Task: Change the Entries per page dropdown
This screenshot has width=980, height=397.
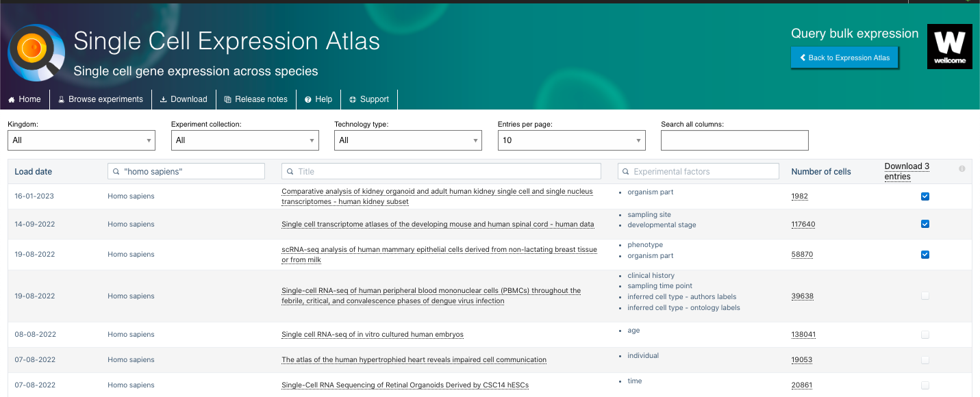Action: [571, 140]
